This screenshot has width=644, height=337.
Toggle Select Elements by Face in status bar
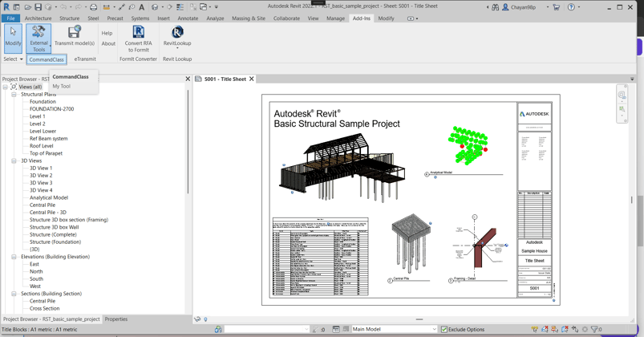coord(565,329)
